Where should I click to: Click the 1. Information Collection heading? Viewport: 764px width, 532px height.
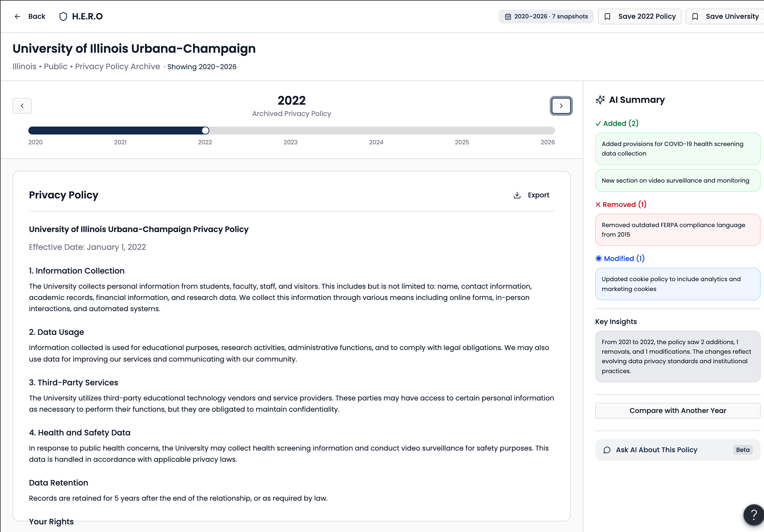click(x=77, y=271)
